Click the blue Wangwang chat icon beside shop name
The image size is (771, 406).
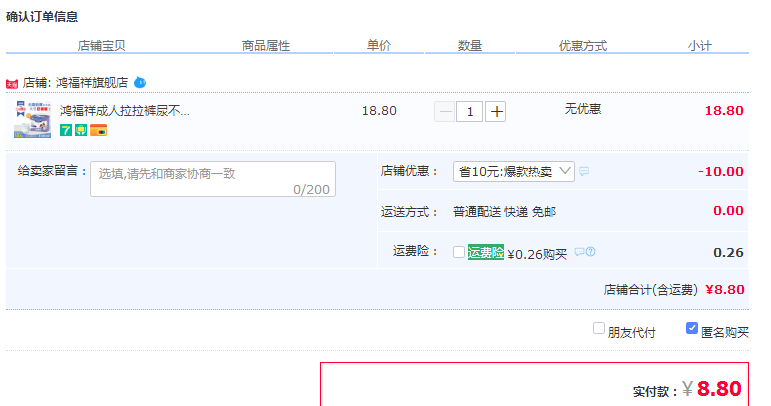point(140,82)
